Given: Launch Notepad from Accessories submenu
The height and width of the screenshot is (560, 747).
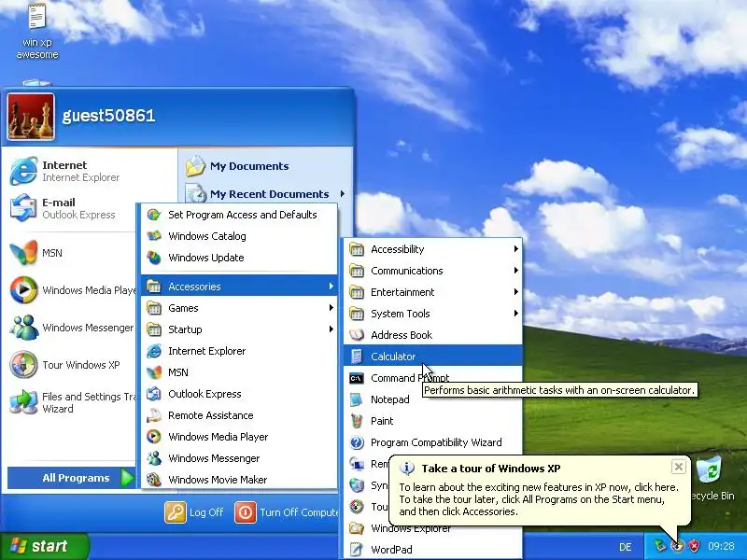Looking at the screenshot, I should pyautogui.click(x=432, y=399).
